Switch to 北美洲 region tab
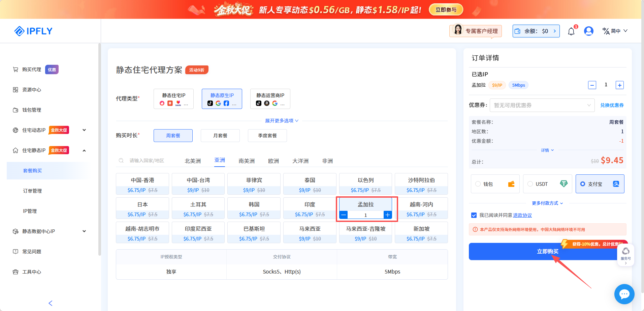644x311 pixels. pyautogui.click(x=193, y=161)
